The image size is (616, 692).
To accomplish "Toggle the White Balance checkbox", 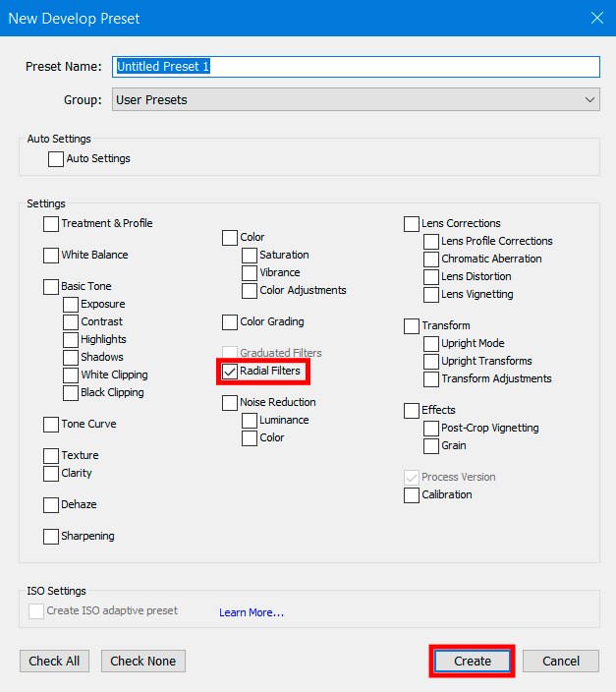I will point(51,256).
